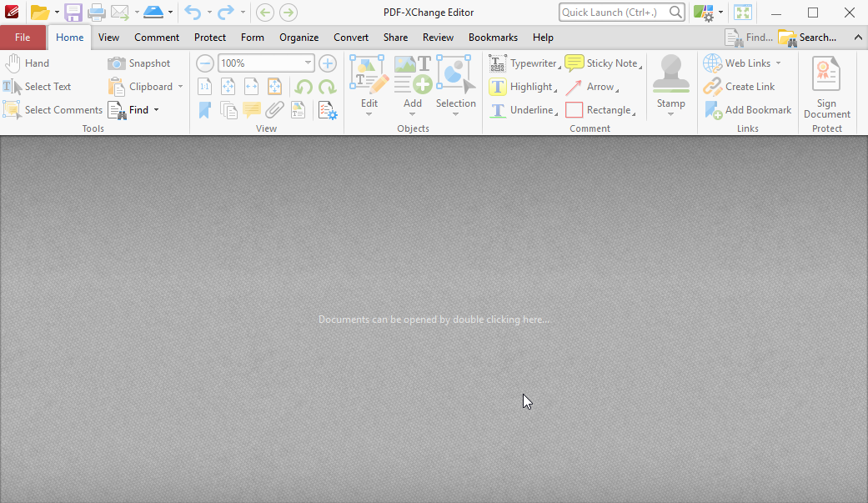This screenshot has height=503, width=868.
Task: Switch to the Comment tab
Action: point(157,37)
